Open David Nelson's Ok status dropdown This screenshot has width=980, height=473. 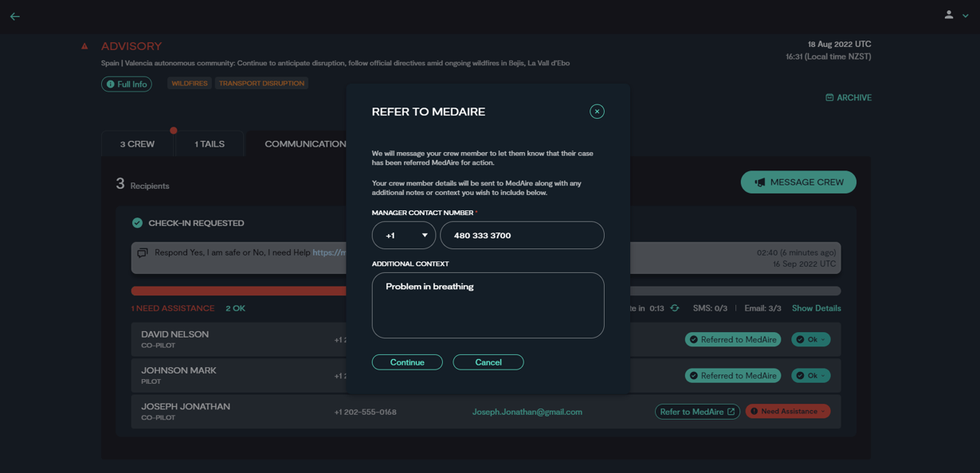tap(811, 339)
